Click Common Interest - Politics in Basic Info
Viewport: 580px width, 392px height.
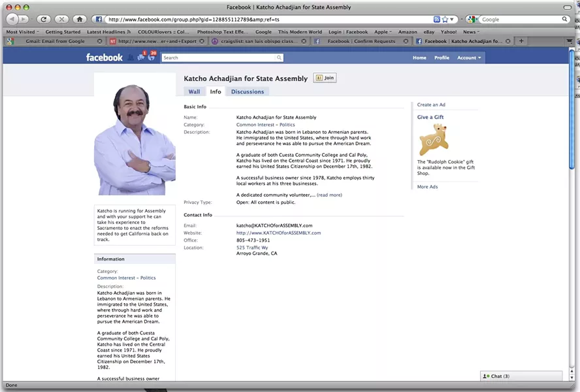[266, 125]
